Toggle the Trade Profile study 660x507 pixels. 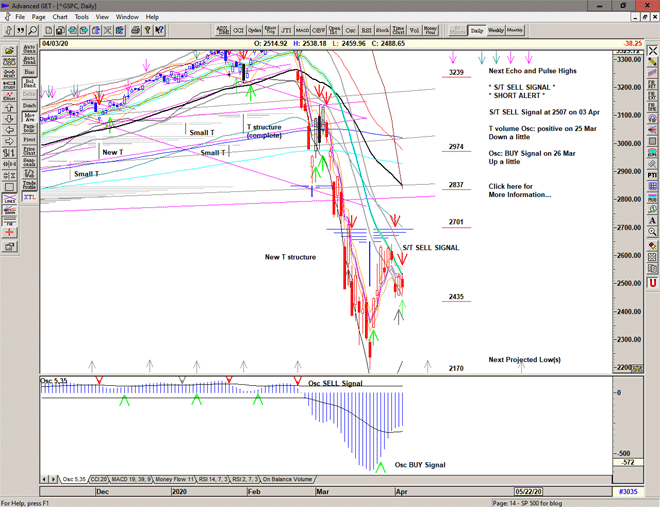pos(29,184)
